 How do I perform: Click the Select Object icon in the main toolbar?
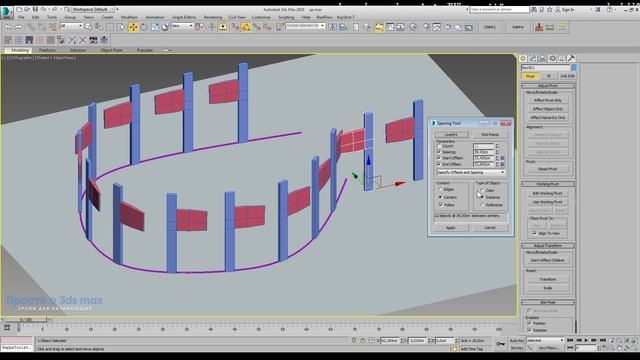[88, 27]
